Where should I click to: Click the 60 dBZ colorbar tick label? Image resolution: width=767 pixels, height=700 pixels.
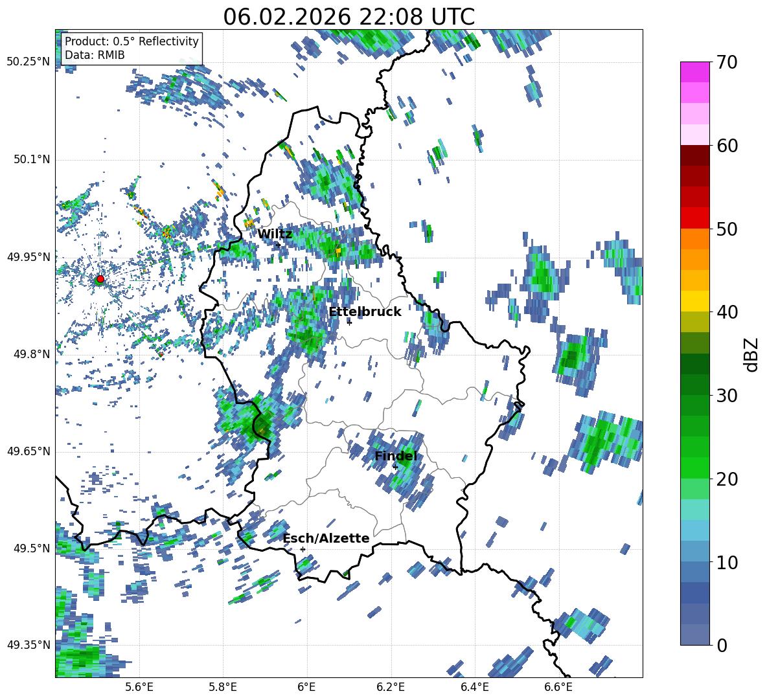click(x=726, y=146)
